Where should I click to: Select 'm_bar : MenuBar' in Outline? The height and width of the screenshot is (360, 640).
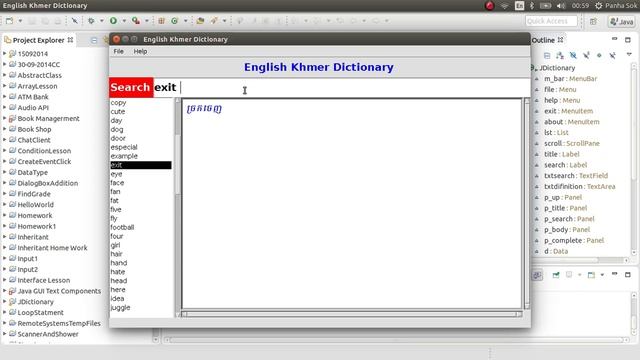[570, 79]
